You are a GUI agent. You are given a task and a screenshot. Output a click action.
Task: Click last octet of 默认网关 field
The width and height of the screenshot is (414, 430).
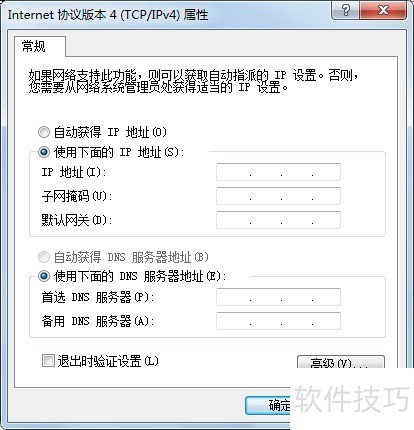pyautogui.click(x=326, y=220)
